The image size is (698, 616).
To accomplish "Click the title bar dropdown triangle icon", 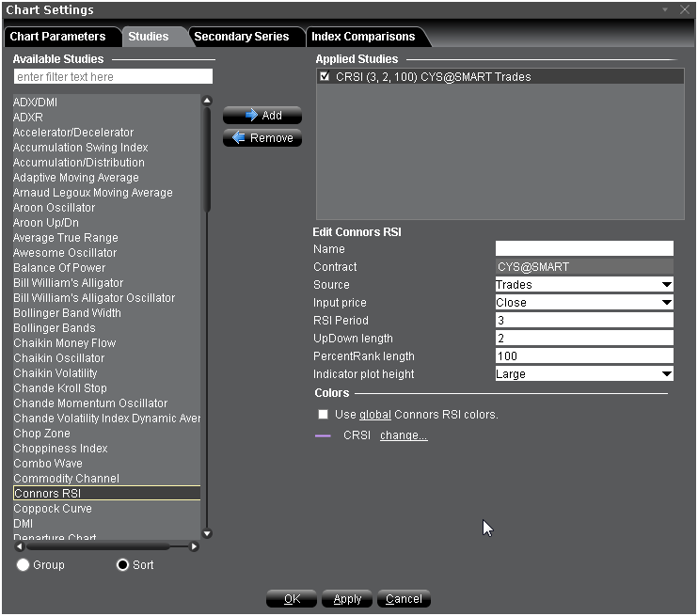I will point(666,9).
